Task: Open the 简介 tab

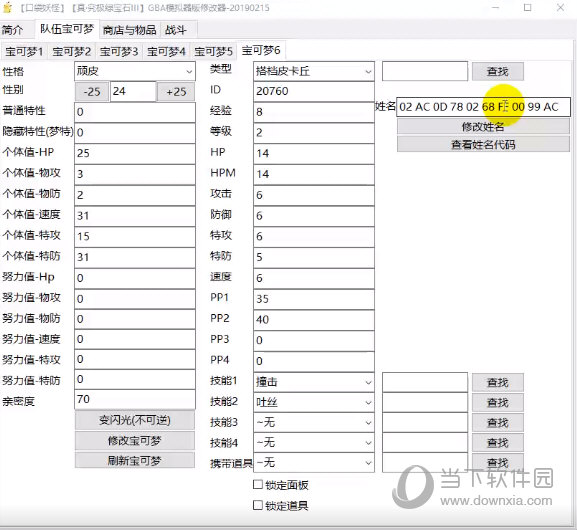Action: tap(13, 30)
